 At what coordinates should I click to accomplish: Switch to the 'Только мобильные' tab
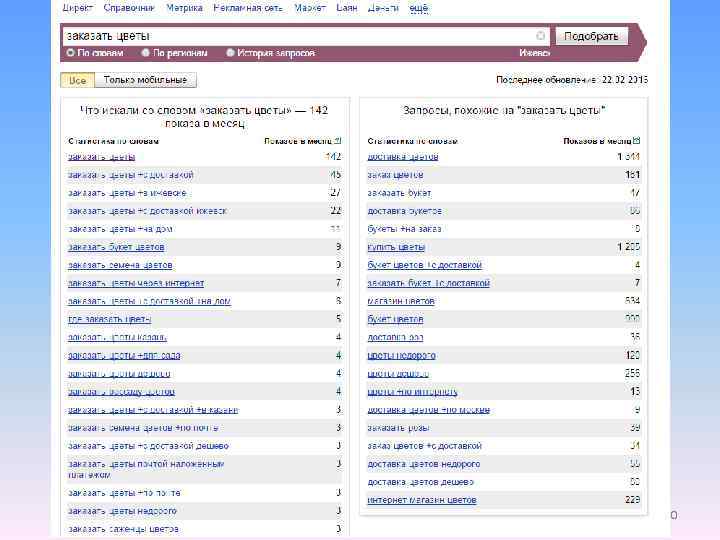click(145, 80)
